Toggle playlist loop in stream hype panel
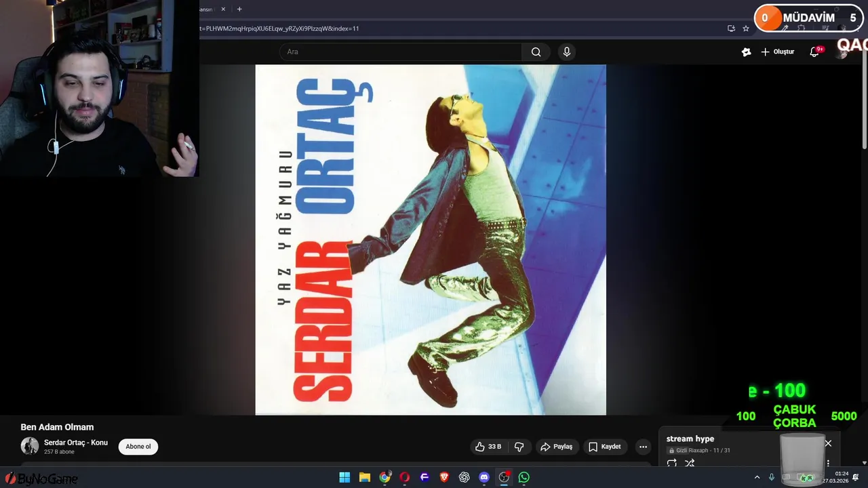 pos(672,464)
